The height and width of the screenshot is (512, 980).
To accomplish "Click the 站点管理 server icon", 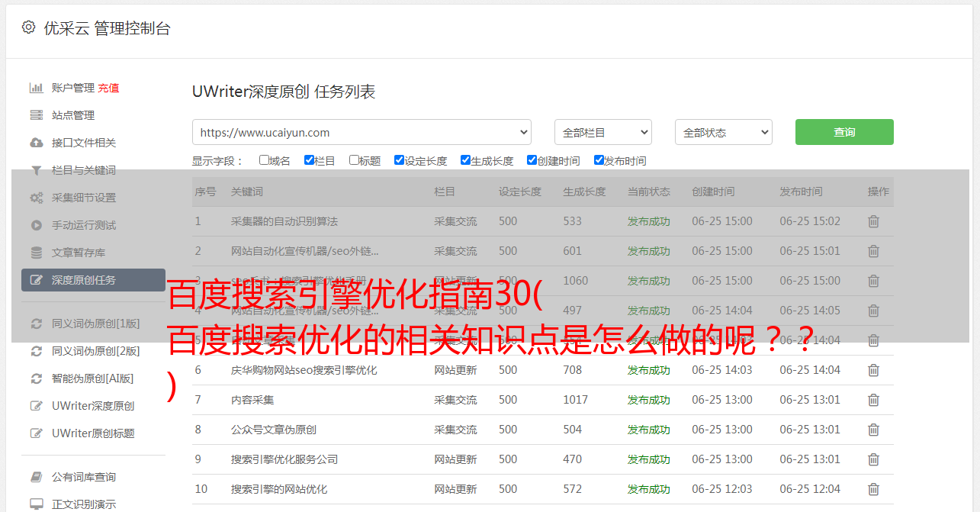I will (36, 115).
